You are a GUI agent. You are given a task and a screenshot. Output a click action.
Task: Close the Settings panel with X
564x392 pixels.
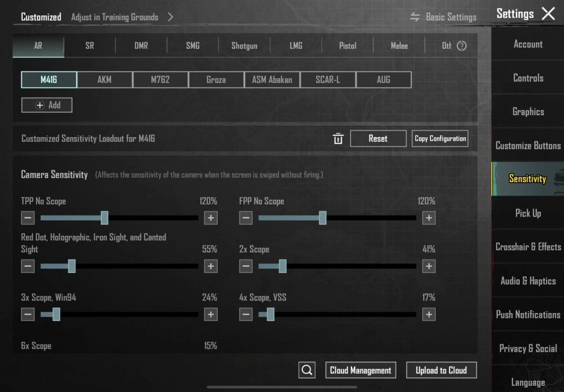pyautogui.click(x=548, y=14)
